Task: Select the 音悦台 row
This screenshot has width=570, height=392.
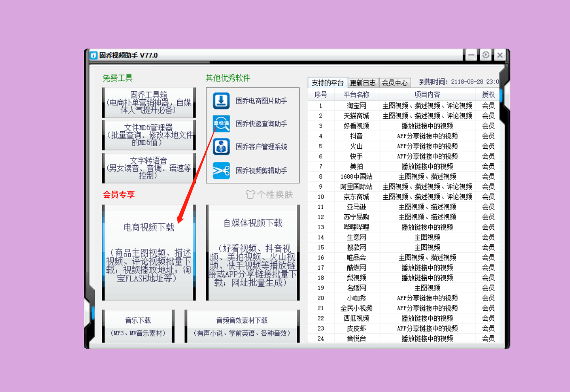Action: point(403,338)
